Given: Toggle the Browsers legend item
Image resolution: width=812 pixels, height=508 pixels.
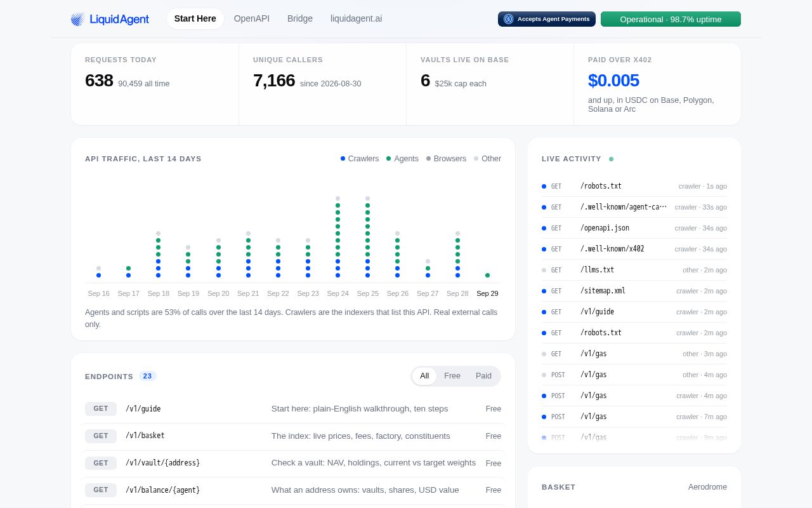Looking at the screenshot, I should pyautogui.click(x=446, y=159).
